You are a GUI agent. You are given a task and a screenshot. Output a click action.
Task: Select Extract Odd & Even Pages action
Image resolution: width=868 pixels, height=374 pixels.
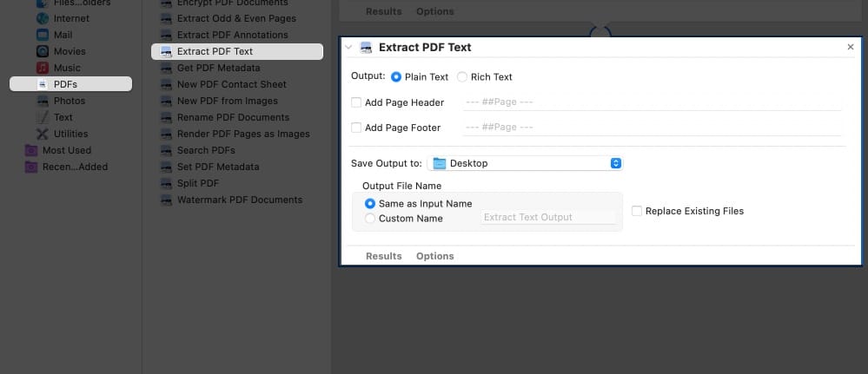pos(237,18)
